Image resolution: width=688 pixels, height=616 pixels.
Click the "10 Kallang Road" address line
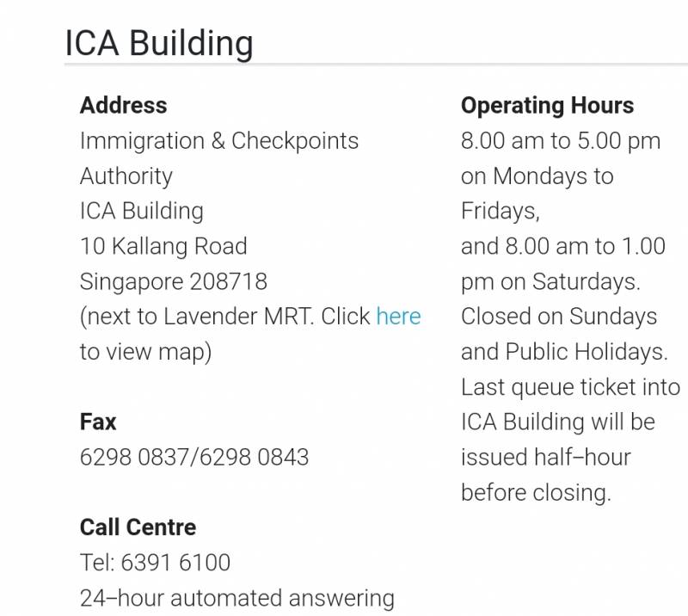(x=163, y=246)
